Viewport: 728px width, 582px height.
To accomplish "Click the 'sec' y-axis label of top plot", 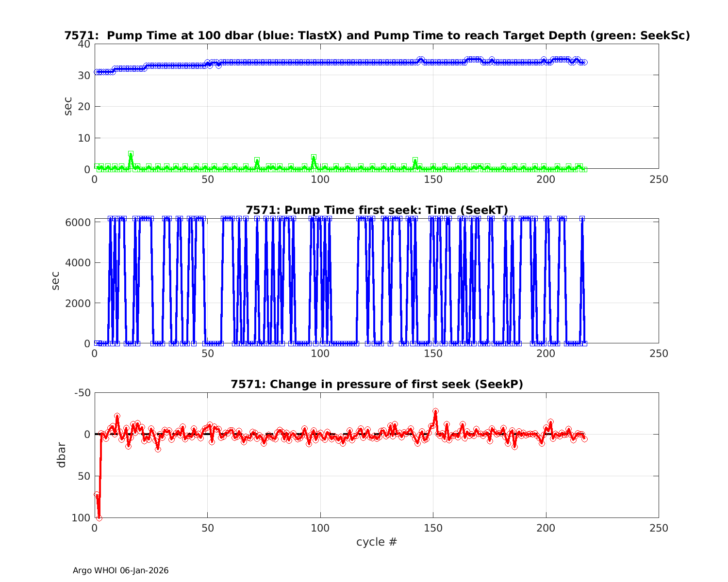I will tap(68, 106).
